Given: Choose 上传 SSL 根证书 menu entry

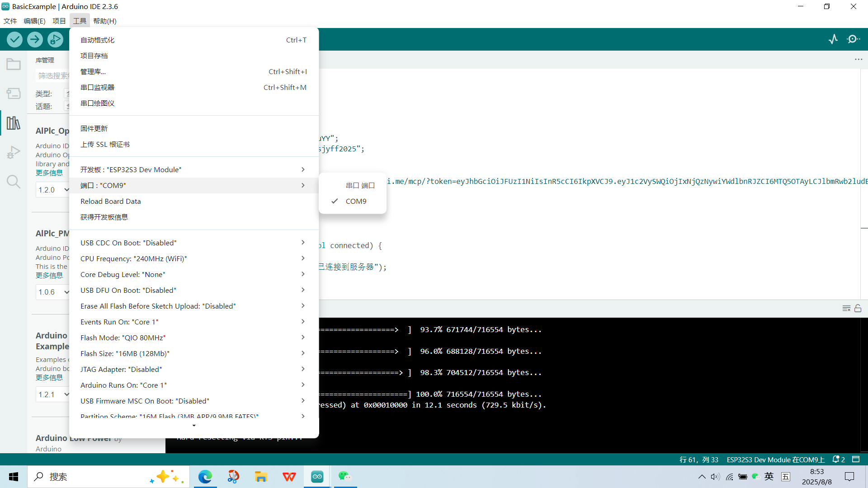Looking at the screenshot, I should pyautogui.click(x=194, y=144).
